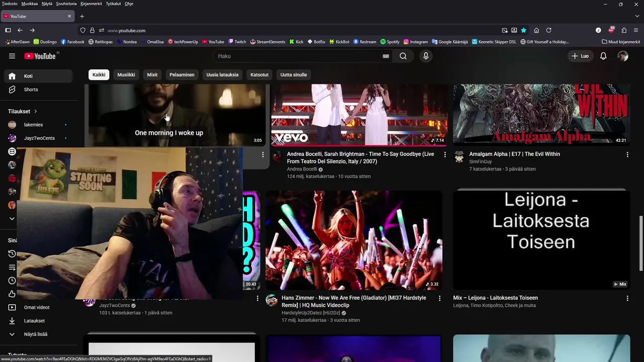Open Andrea Bocelli vevo concert thumbnail

click(359, 115)
